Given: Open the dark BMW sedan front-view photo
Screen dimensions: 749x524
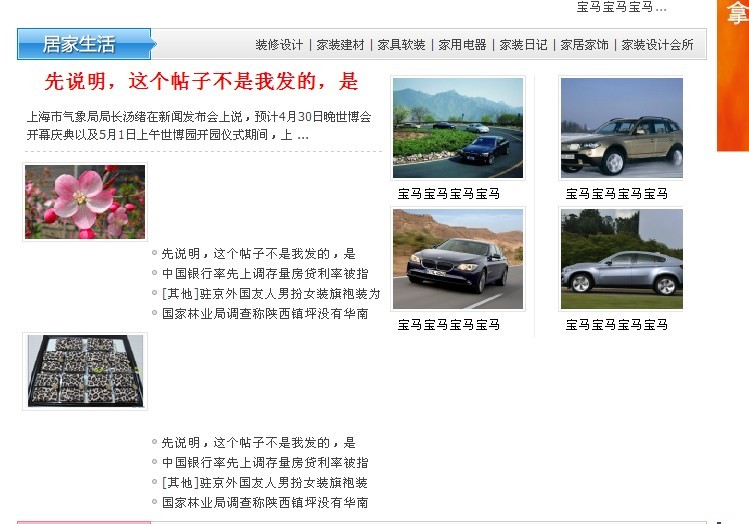Looking at the screenshot, I should click(458, 259).
